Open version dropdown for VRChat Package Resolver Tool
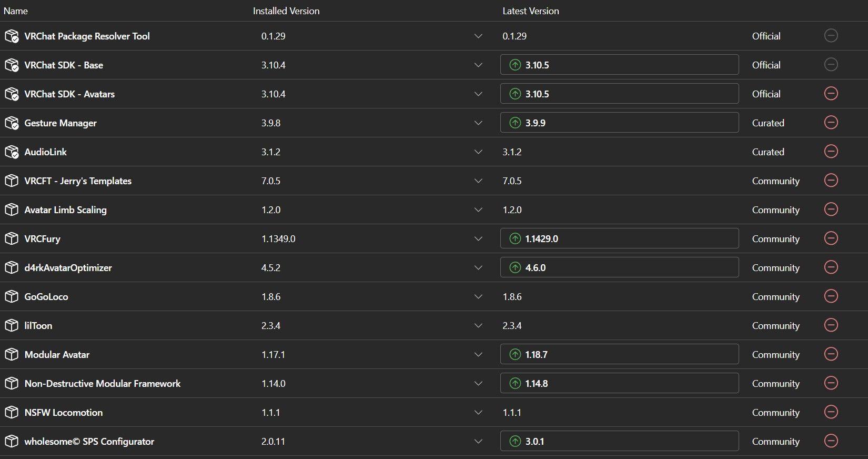This screenshot has height=459, width=868. (x=478, y=36)
